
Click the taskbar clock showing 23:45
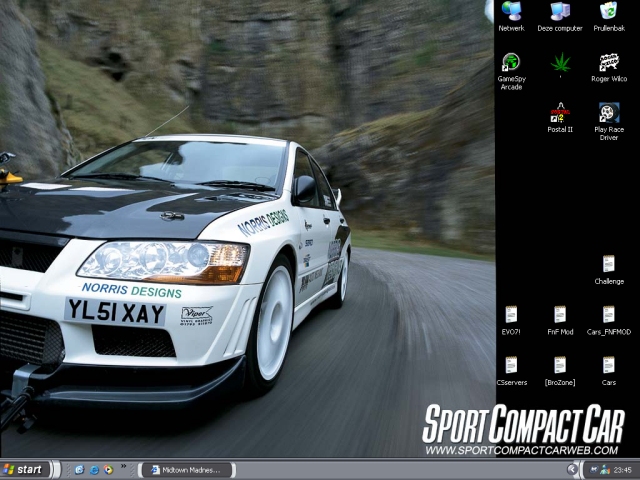(621, 469)
